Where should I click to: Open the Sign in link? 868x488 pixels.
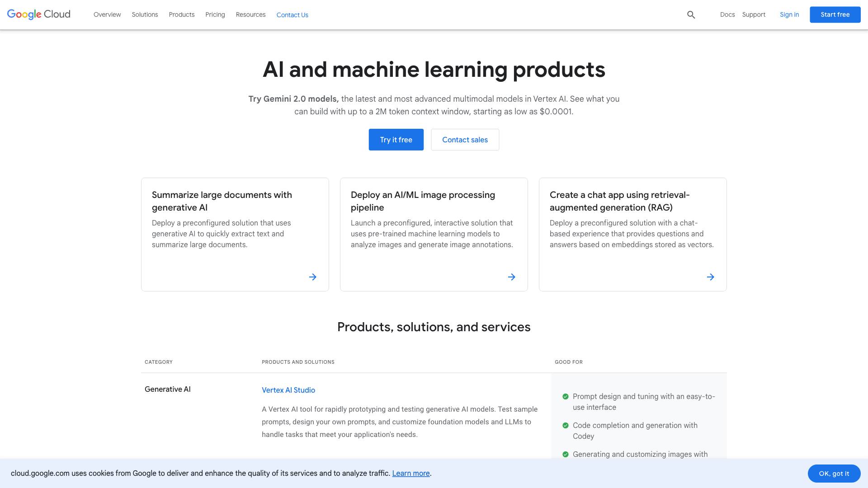click(x=789, y=15)
